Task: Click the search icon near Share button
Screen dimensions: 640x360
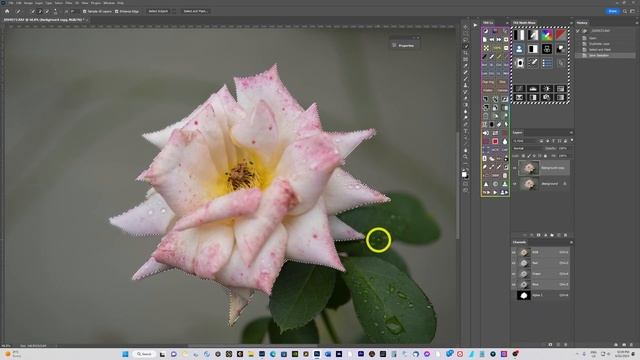Action: [625, 11]
